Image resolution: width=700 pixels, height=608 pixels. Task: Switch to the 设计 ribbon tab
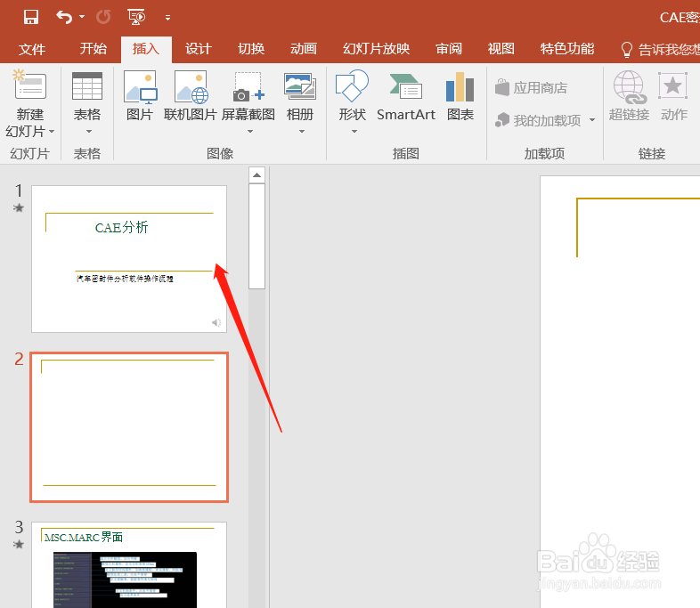point(199,48)
